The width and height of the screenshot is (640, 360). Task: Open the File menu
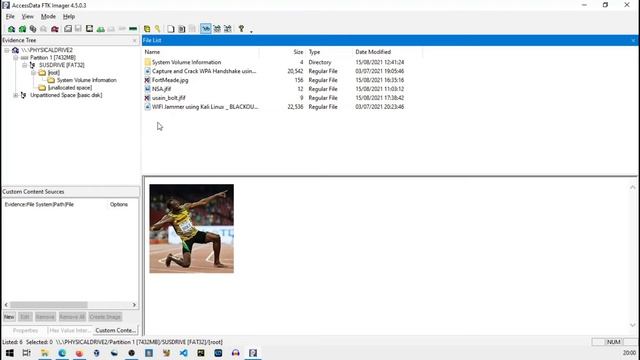[10, 17]
